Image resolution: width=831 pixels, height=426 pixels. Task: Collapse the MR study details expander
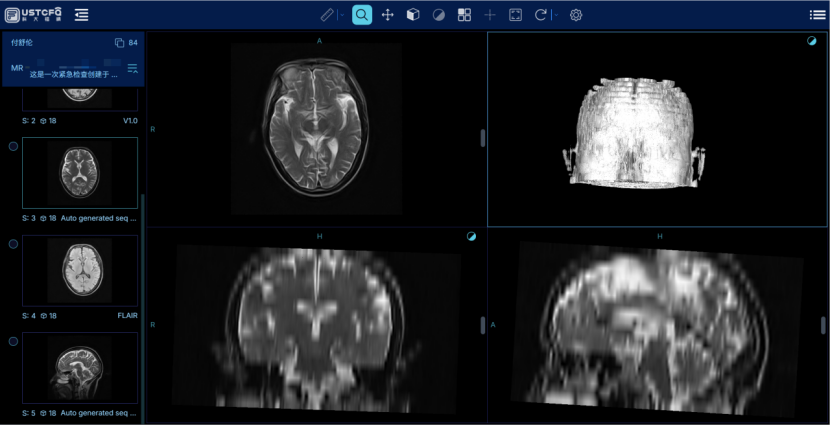pyautogui.click(x=132, y=68)
